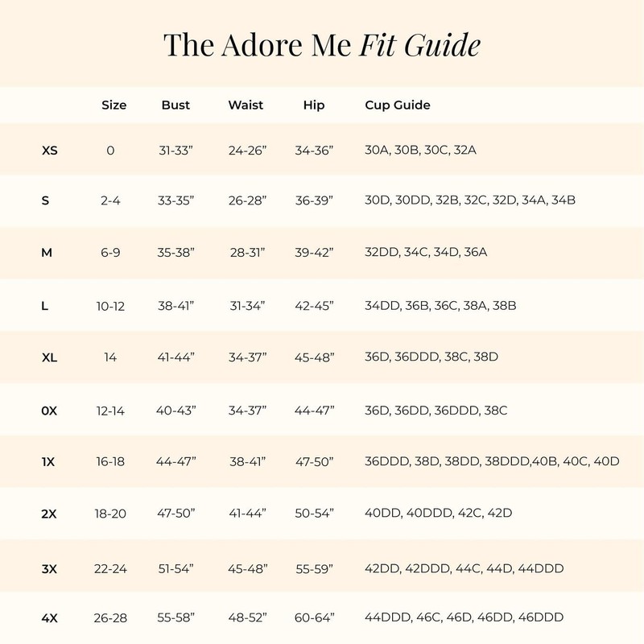Click the Size column header

114,105
